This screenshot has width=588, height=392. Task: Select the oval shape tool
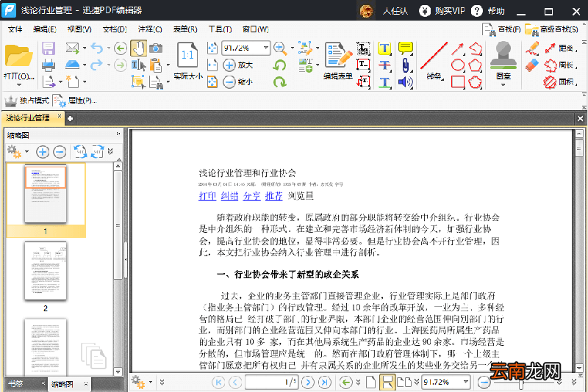(457, 65)
